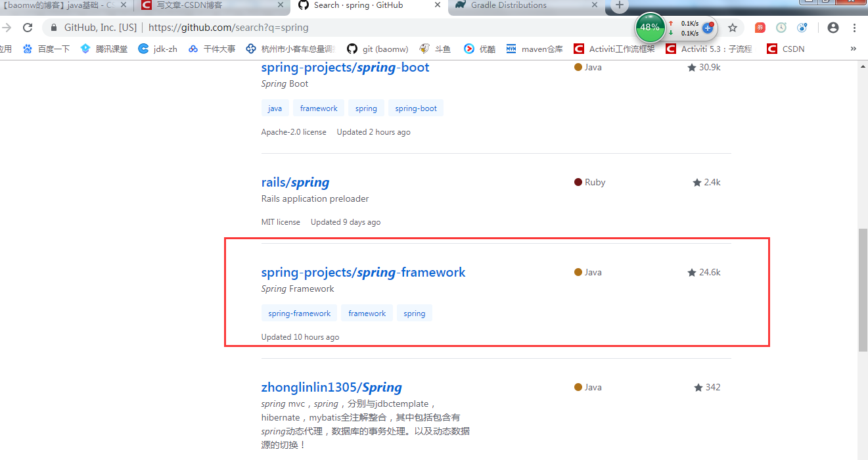View the 342 stargazers of zhonglinlin1305/Spring
The width and height of the screenshot is (868, 460).
click(x=707, y=387)
